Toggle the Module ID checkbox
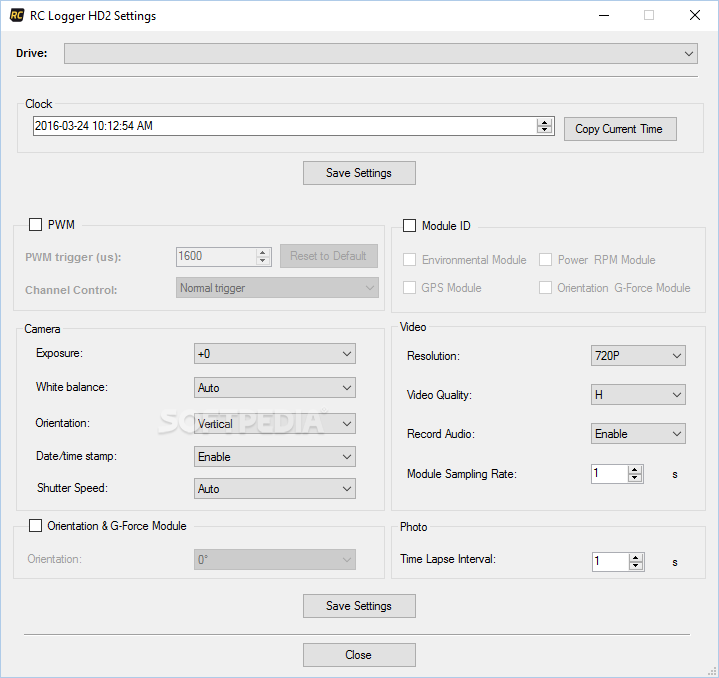This screenshot has width=719, height=678. [409, 226]
